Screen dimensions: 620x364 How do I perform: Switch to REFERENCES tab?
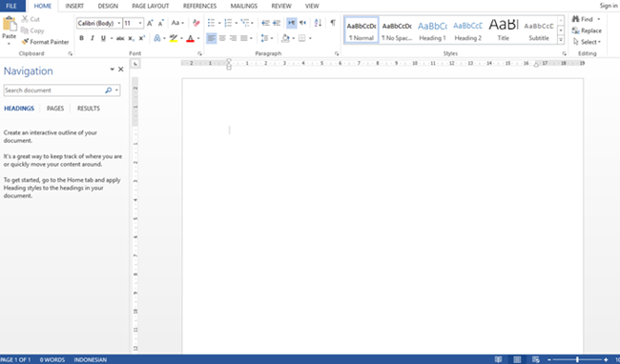click(199, 6)
